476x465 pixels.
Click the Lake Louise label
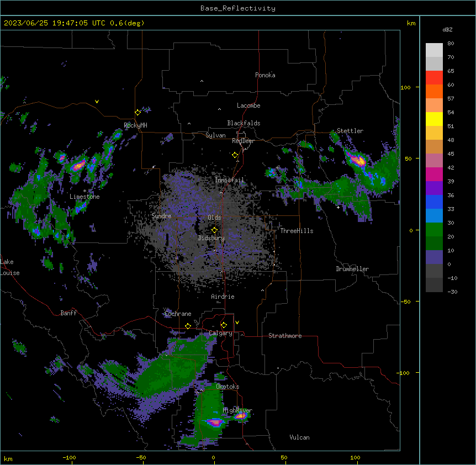10,267
